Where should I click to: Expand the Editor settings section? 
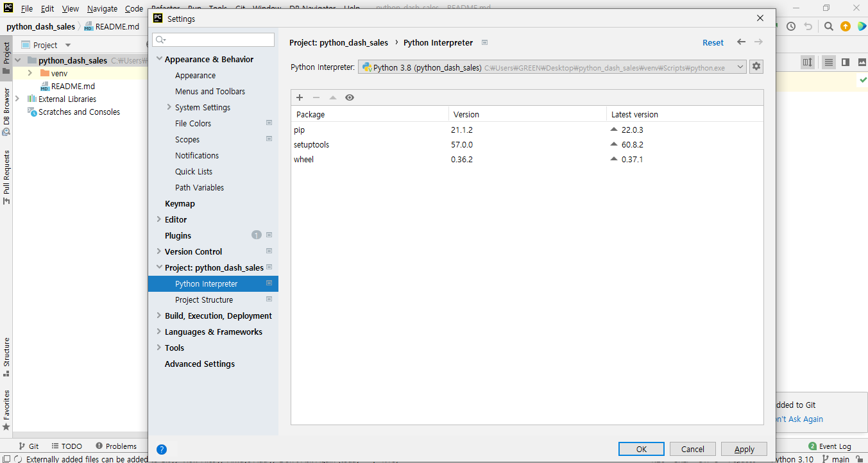[x=159, y=219]
